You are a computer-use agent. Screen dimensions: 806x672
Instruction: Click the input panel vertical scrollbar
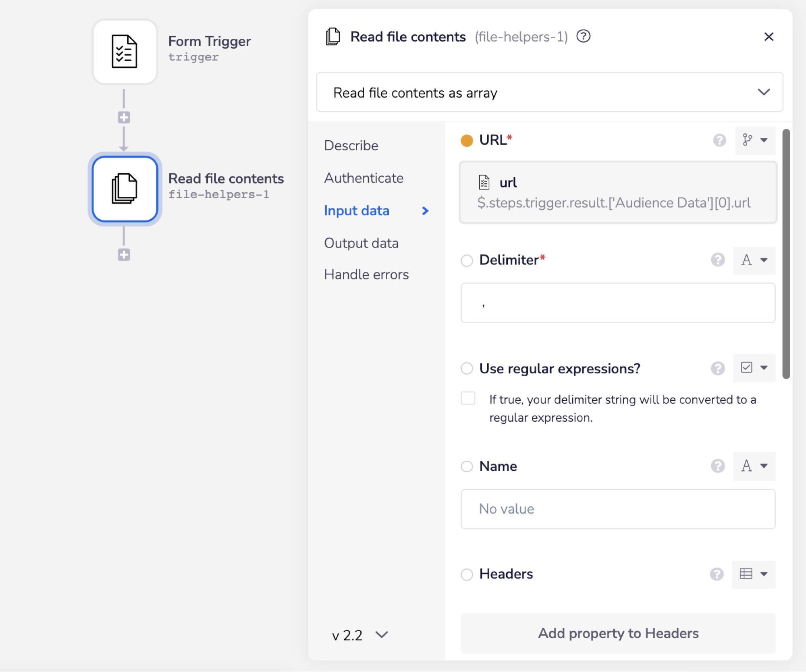785,254
